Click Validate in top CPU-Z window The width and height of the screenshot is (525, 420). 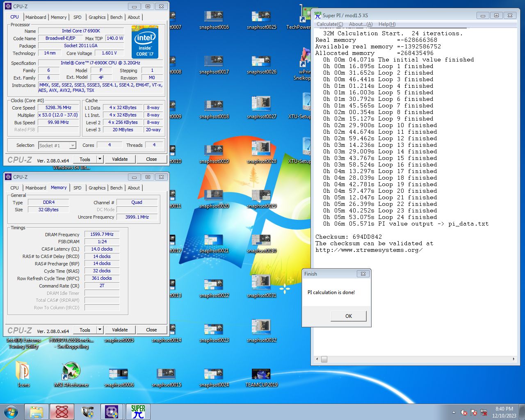(120, 159)
